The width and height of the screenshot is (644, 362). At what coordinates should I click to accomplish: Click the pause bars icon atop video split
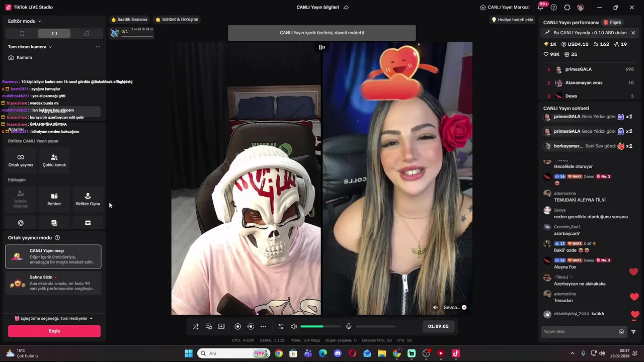[x=322, y=47]
